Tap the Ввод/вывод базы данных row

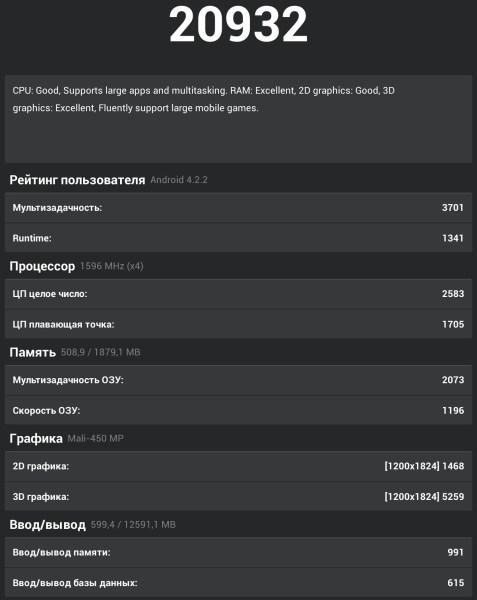click(238, 583)
